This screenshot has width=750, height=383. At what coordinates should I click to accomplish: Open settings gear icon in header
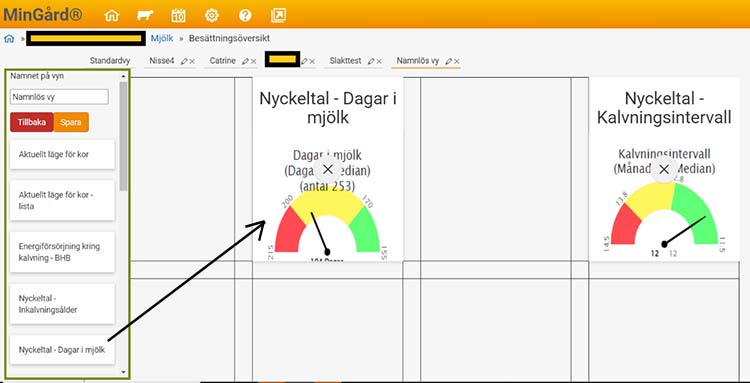[211, 15]
